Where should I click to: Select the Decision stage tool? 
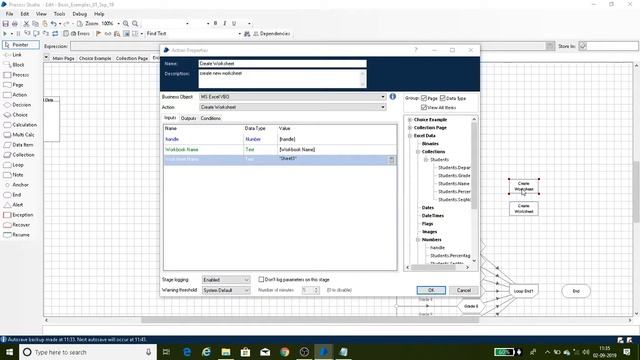(x=17, y=105)
